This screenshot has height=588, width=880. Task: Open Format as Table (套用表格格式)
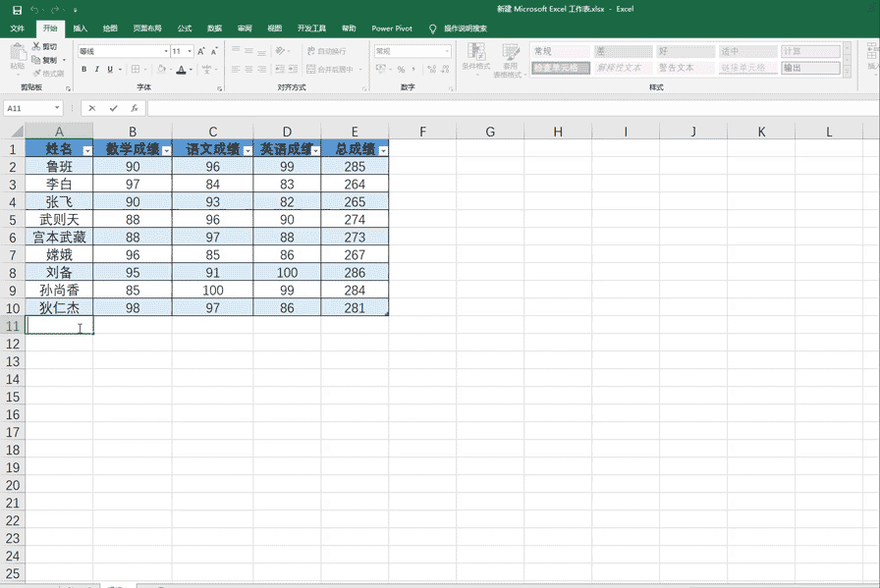(510, 60)
